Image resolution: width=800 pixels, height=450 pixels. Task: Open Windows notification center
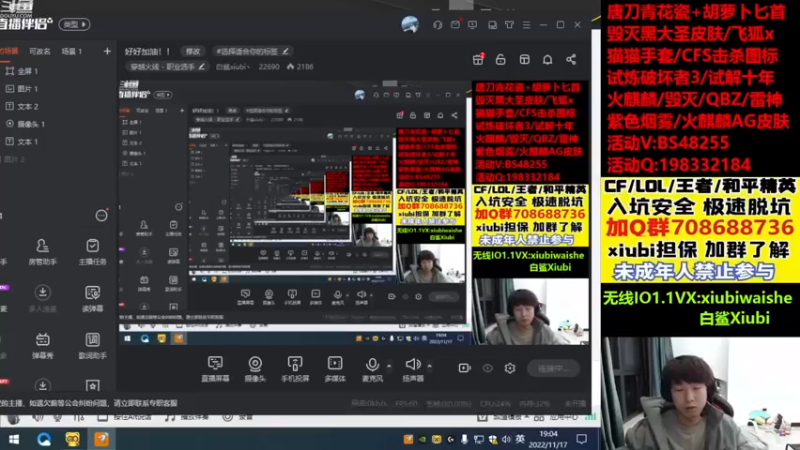582,439
